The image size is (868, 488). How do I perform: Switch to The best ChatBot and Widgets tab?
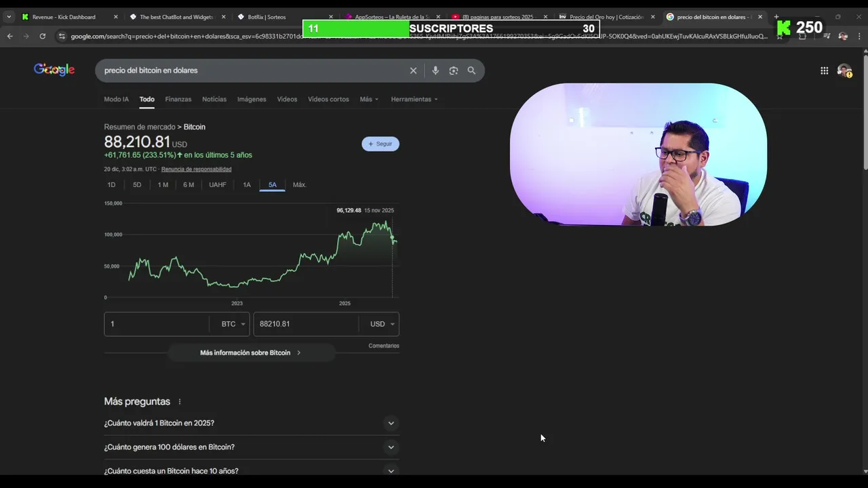[x=176, y=17]
